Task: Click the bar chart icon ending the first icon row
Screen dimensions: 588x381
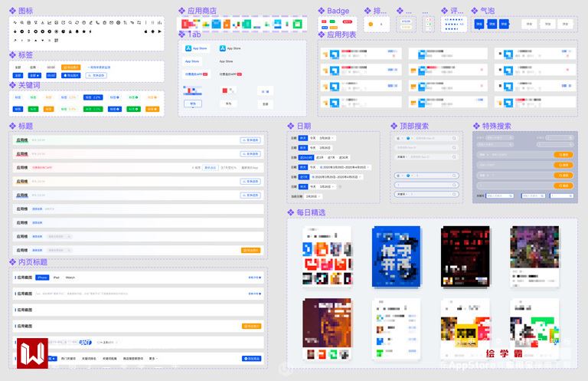Action: (160, 22)
